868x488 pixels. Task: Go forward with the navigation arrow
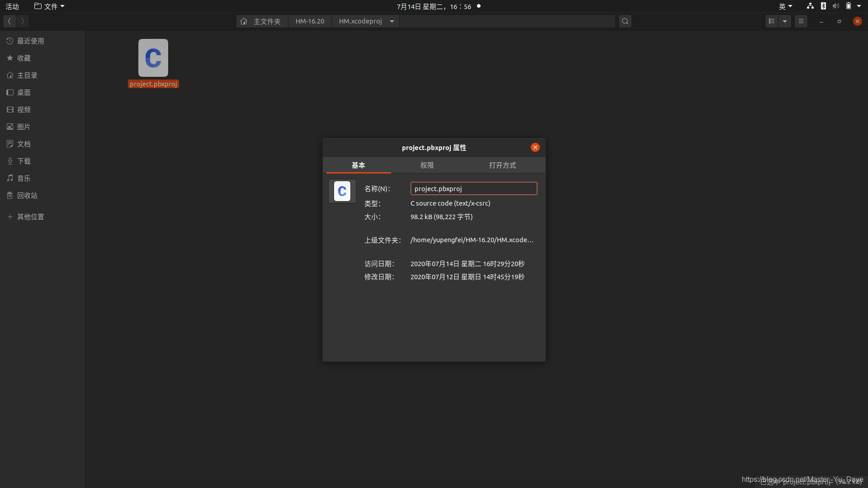[23, 21]
